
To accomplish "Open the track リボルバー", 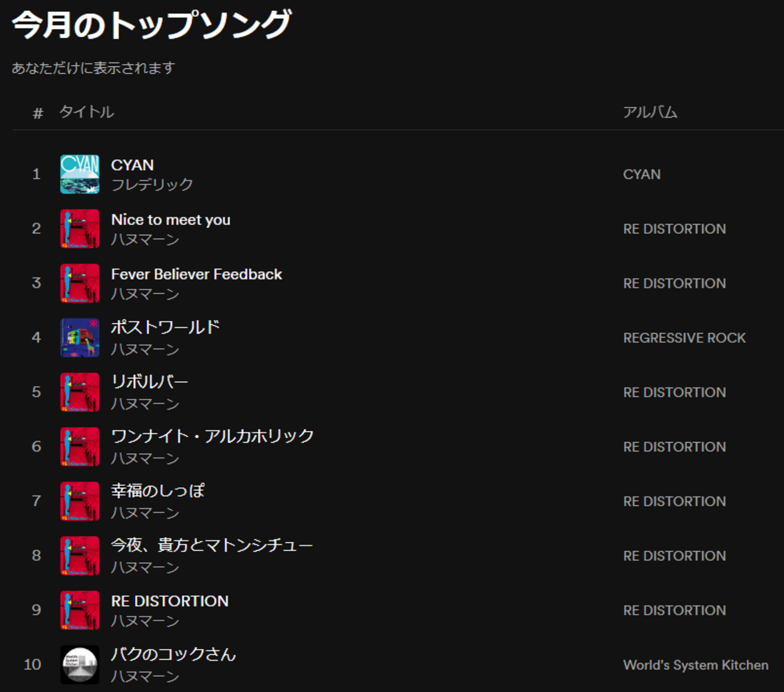I will [150, 382].
